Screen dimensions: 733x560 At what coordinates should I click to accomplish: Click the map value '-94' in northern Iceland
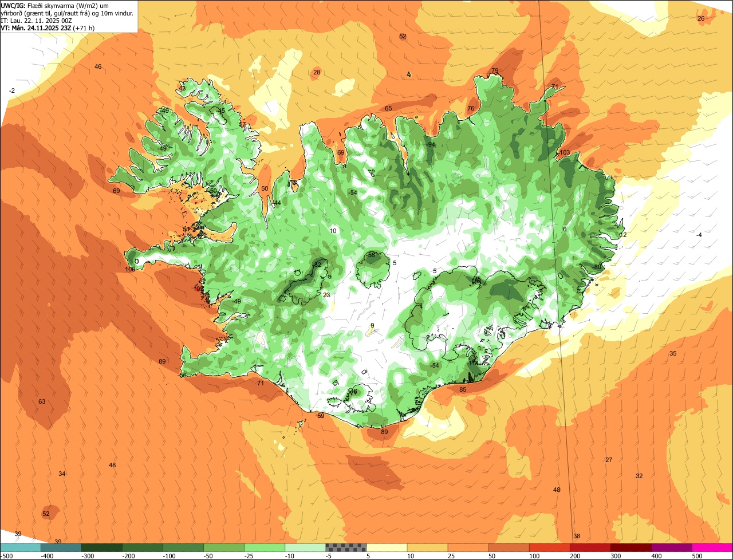click(x=431, y=144)
